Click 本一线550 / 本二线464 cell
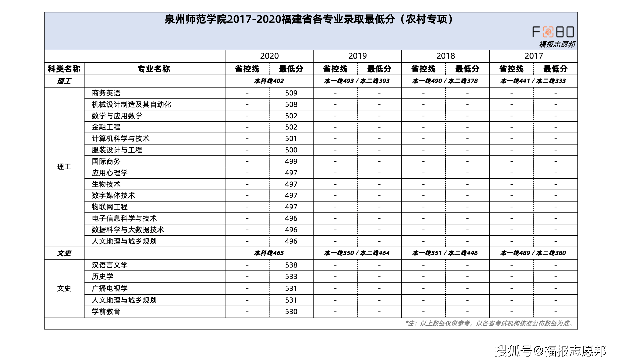The width and height of the screenshot is (622, 364). coord(357,253)
